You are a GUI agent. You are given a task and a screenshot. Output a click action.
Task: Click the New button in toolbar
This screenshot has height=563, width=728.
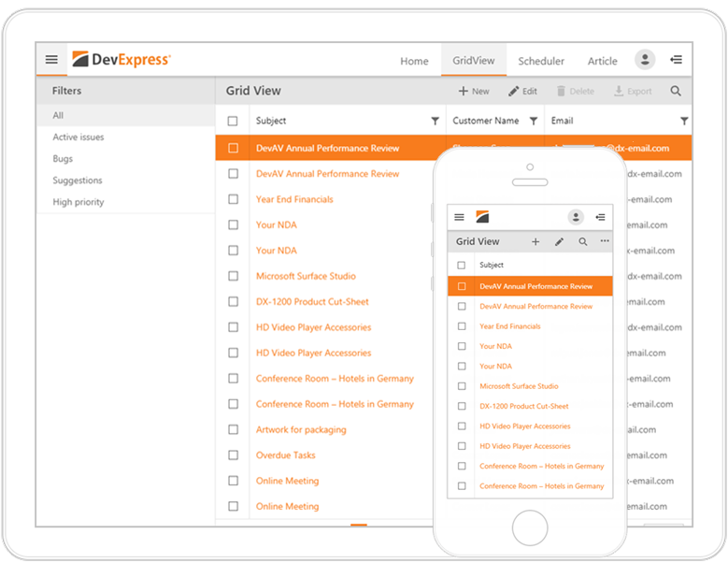tap(474, 92)
